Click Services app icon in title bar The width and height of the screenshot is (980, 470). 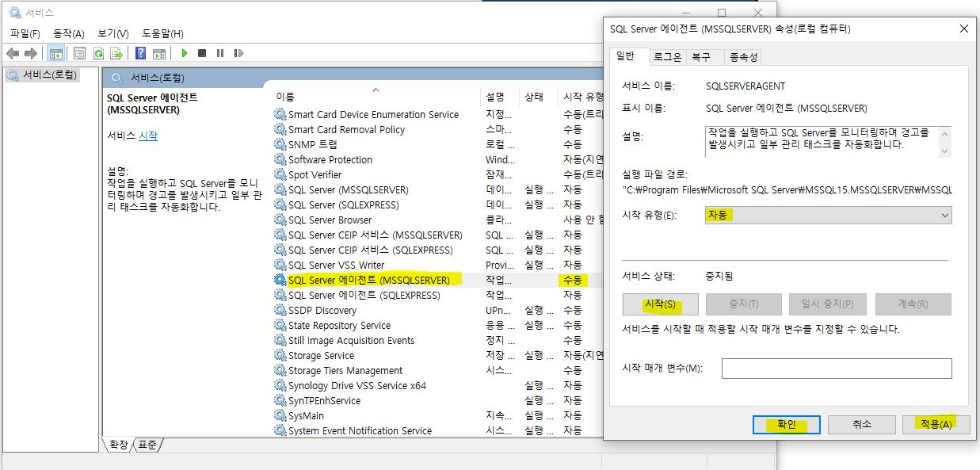coord(14,12)
